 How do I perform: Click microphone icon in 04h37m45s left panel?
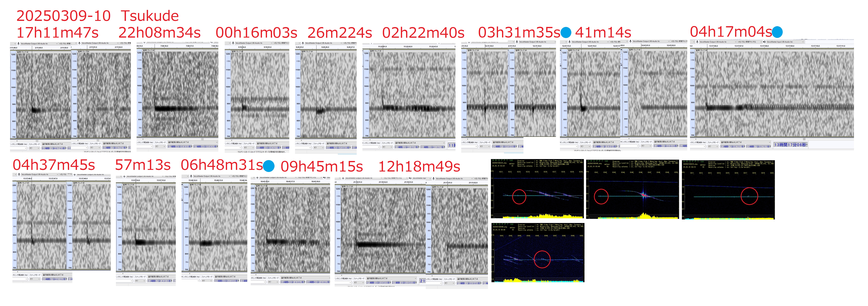pyautogui.click(x=19, y=174)
